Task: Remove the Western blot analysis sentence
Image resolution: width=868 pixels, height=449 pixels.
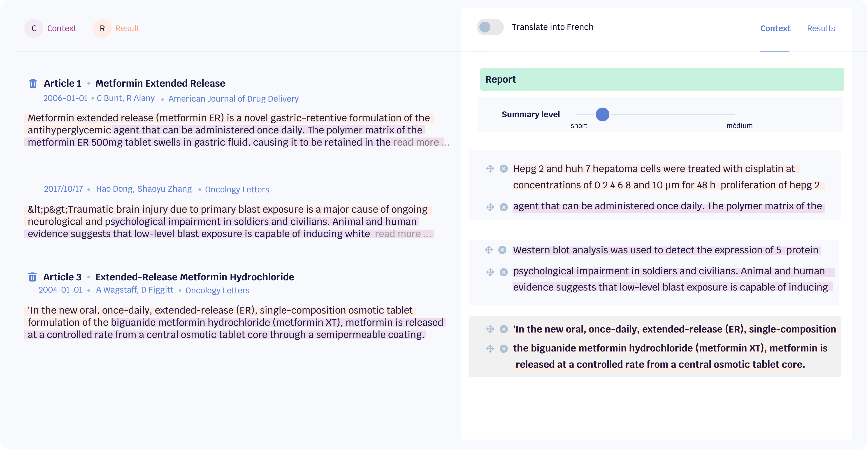Action: click(502, 250)
